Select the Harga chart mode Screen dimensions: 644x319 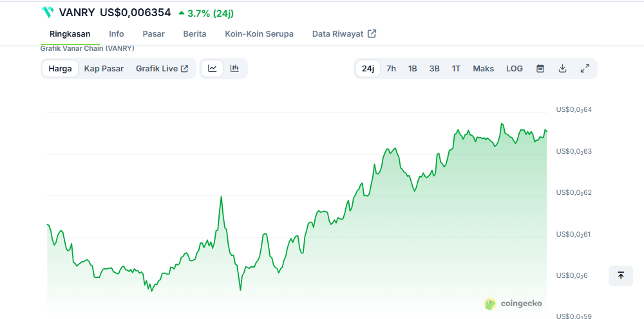point(60,68)
